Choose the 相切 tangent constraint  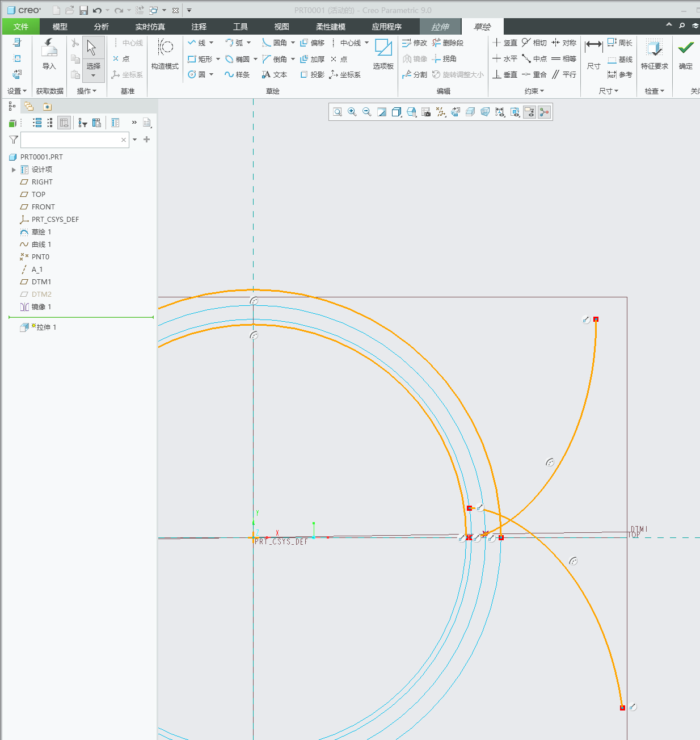click(x=534, y=43)
